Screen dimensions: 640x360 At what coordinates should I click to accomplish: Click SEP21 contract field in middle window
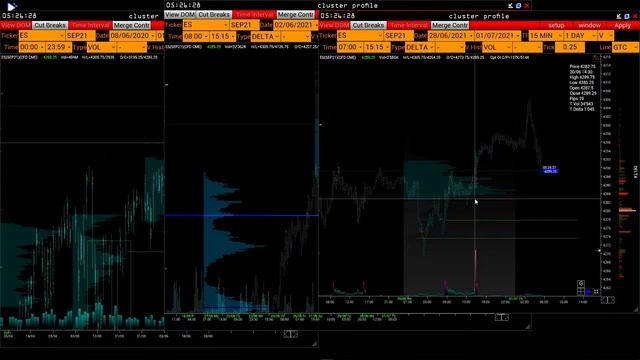[x=244, y=25]
